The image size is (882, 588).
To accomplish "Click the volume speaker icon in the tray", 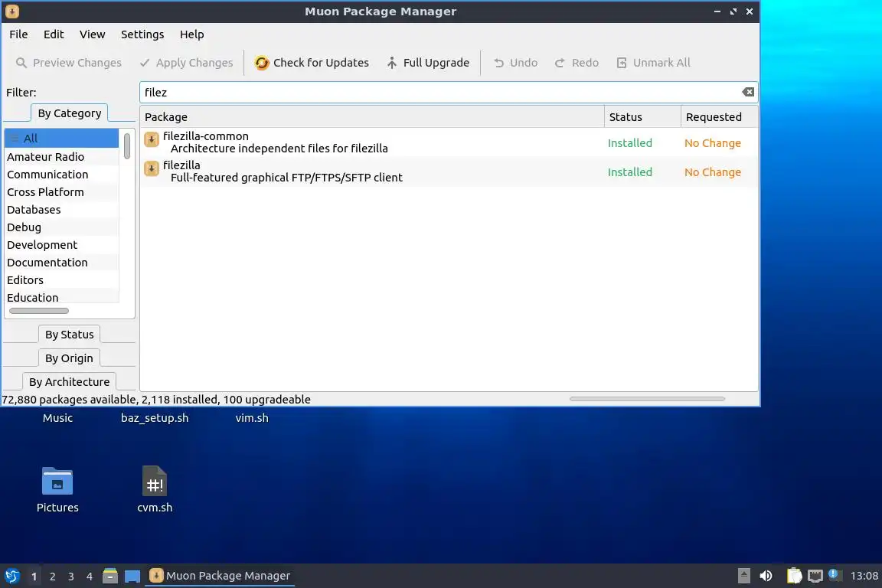I will (766, 576).
